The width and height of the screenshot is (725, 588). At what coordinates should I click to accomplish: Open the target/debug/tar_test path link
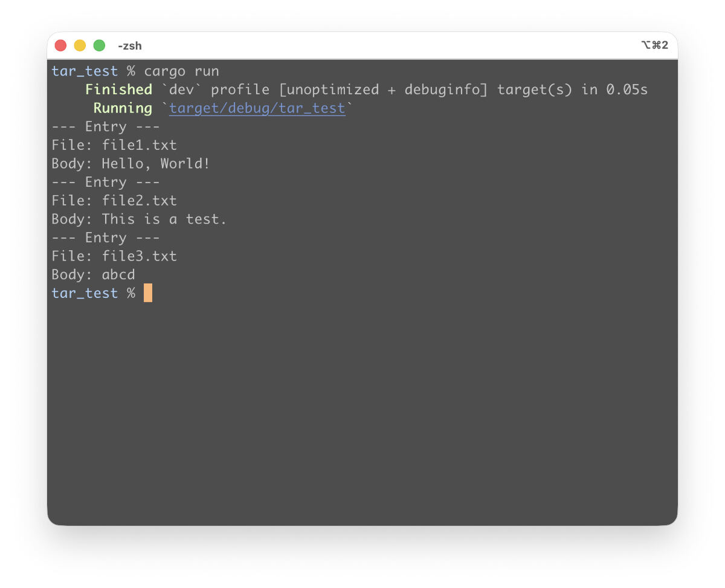tap(257, 108)
